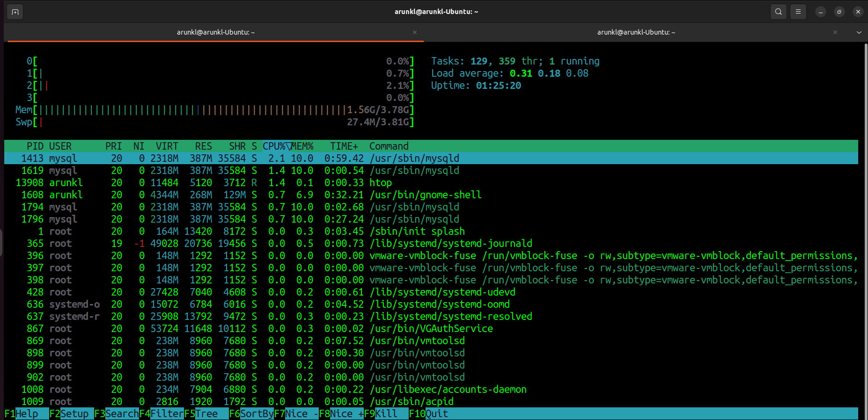The height and width of the screenshot is (420, 868).
Task: Select vmtoolsd process with PID 902
Action: (431, 377)
